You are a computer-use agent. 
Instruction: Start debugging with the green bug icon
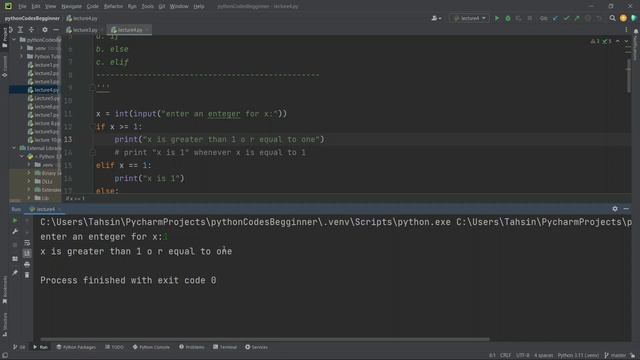tap(508, 18)
